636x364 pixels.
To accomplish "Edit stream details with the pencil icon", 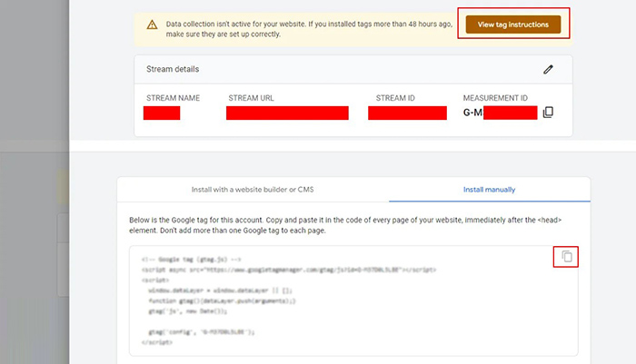I will coord(548,69).
